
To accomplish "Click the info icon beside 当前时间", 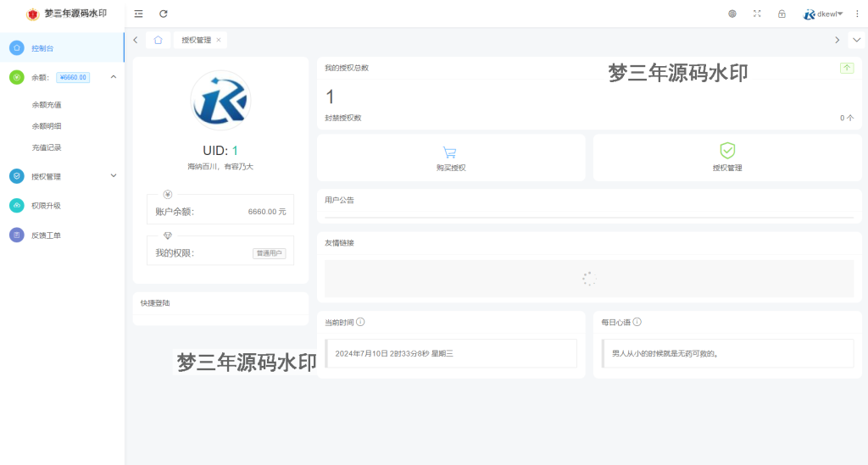I will 360,322.
